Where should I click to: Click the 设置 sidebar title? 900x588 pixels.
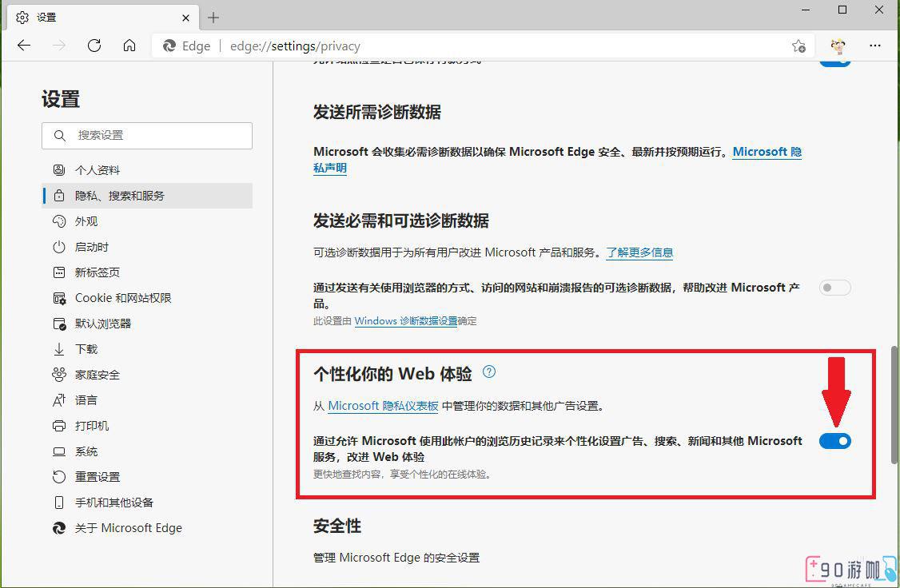60,99
